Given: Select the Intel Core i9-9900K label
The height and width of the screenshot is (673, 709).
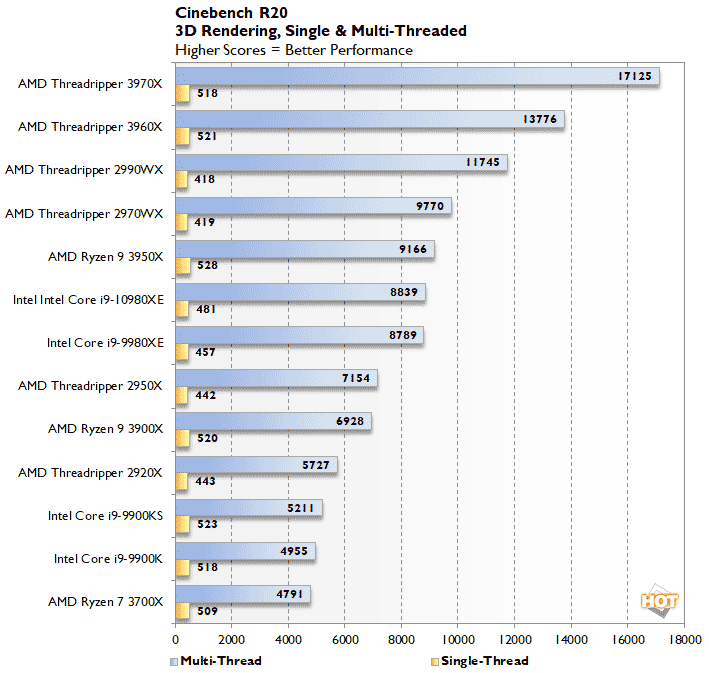Looking at the screenshot, I should coord(108,559).
